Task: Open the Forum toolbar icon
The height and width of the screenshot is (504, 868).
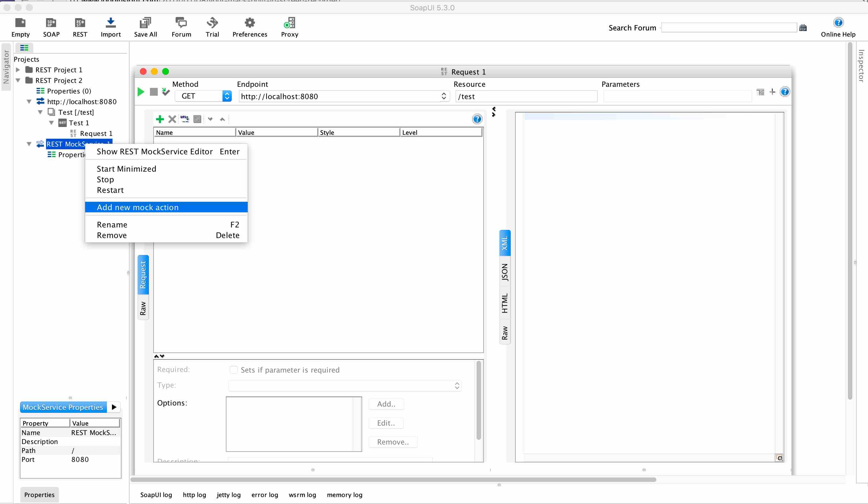Action: (181, 27)
